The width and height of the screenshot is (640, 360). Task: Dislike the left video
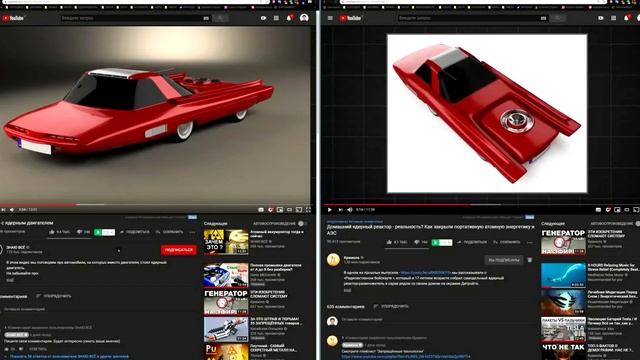(x=84, y=232)
